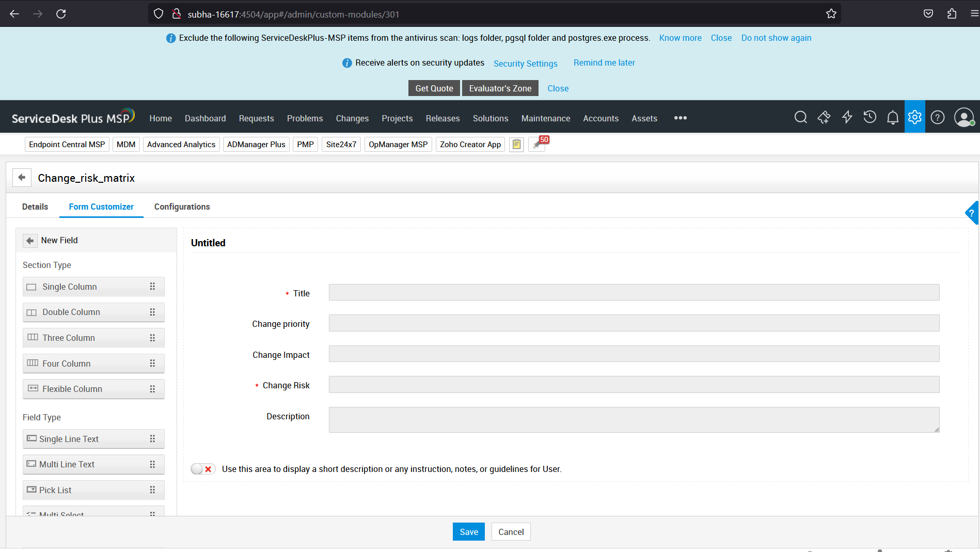Open the user profile avatar

pos(963,117)
